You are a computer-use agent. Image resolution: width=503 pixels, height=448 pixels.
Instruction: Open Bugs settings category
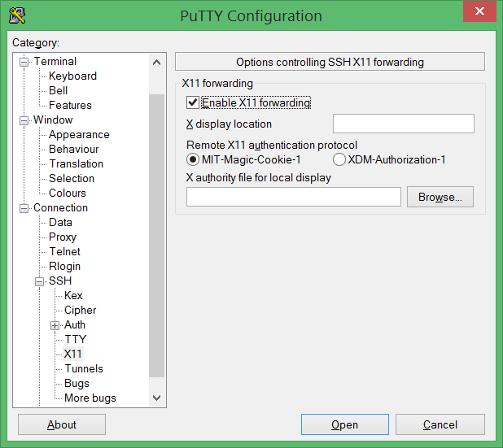[x=77, y=383]
